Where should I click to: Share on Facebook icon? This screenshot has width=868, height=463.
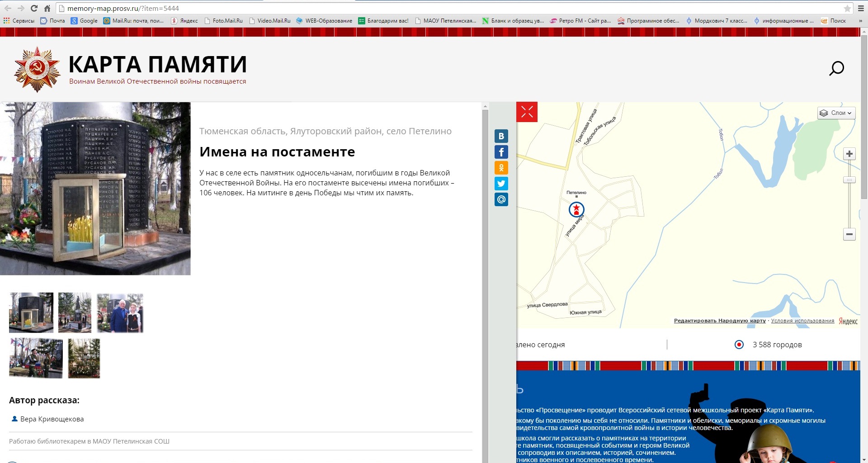click(501, 152)
